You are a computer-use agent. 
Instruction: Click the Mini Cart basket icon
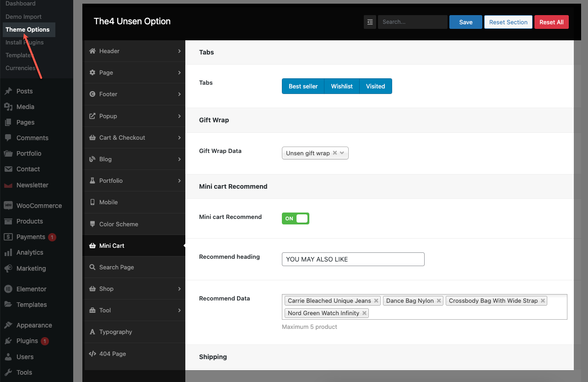click(93, 246)
